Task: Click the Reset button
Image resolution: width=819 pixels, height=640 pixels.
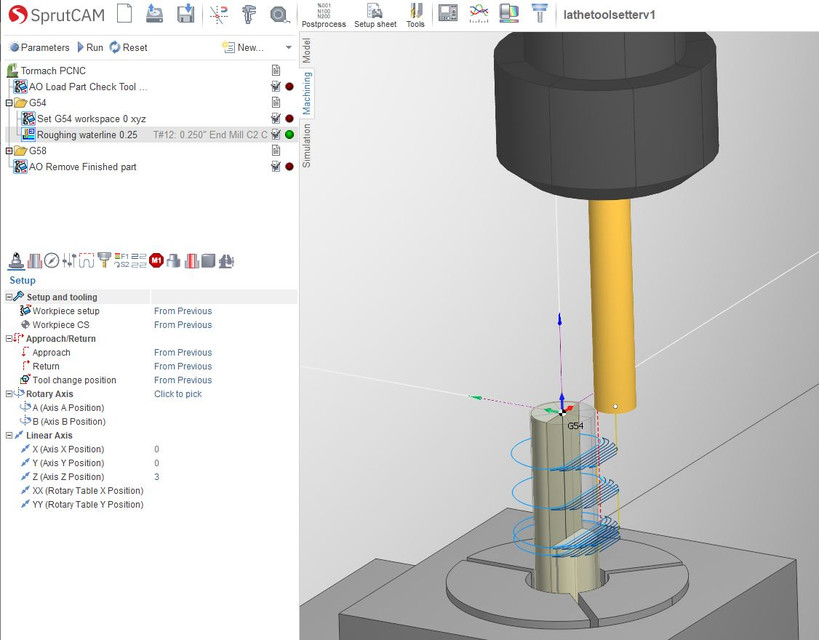Action: coord(130,47)
